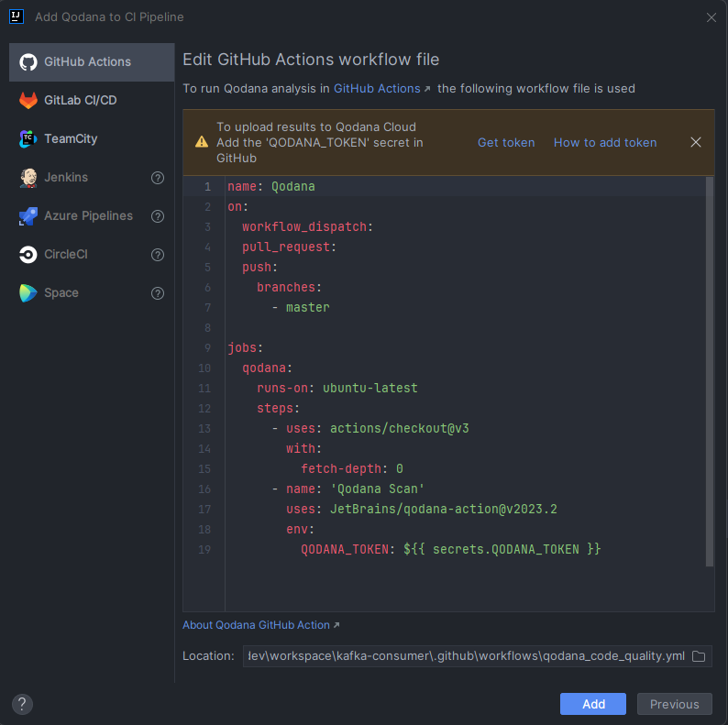Browse for workflow file location folder
The height and width of the screenshot is (725, 728).
tap(699, 656)
